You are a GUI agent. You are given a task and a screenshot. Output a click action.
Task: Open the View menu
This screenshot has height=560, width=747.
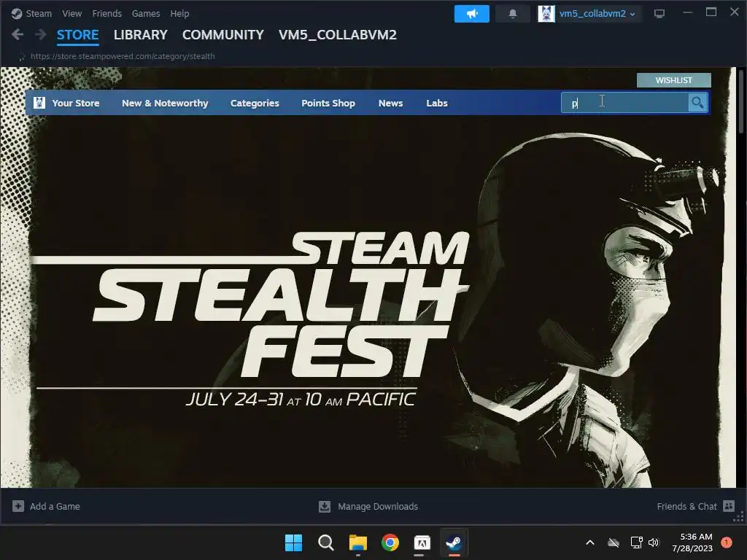coord(71,13)
